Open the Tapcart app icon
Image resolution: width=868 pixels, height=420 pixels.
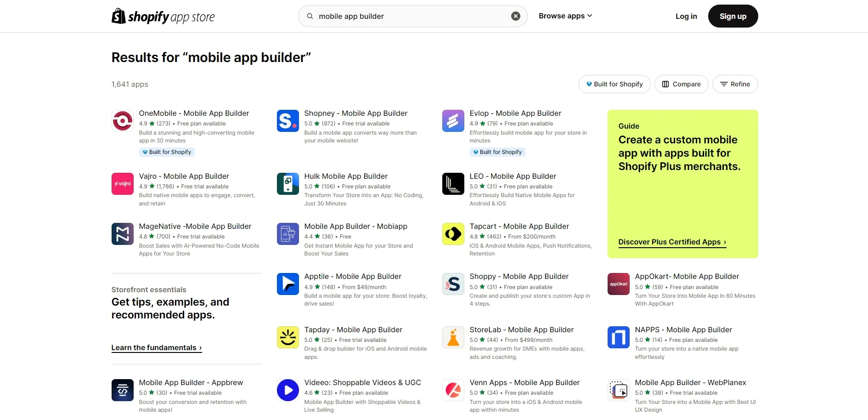click(x=453, y=234)
